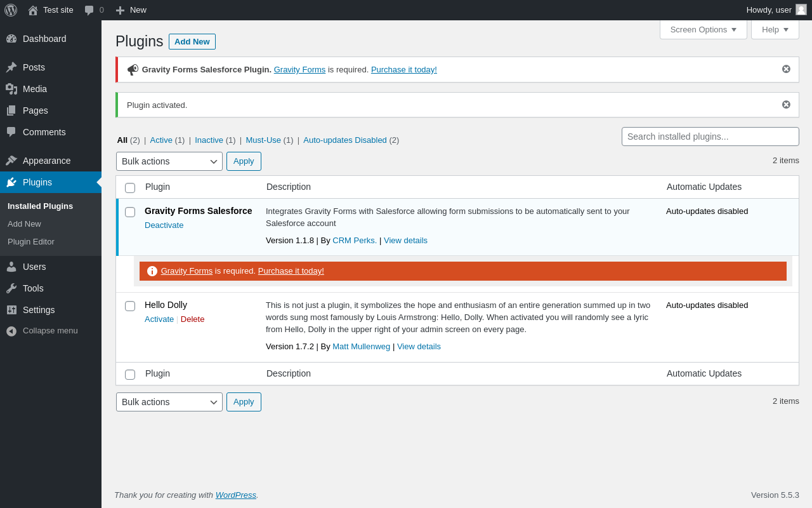812x508 pixels.
Task: Toggle select-all checkbox in table header
Action: coord(130,188)
